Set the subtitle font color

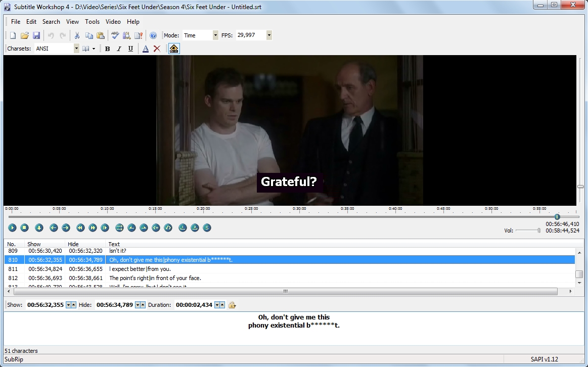[x=146, y=49]
